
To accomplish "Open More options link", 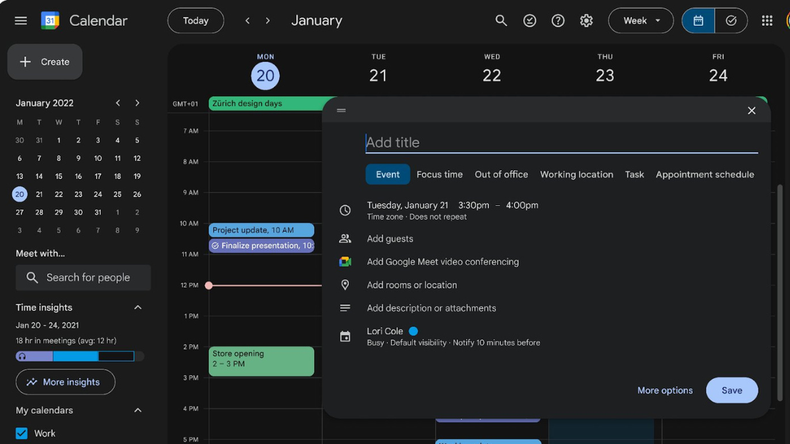I will pos(665,391).
